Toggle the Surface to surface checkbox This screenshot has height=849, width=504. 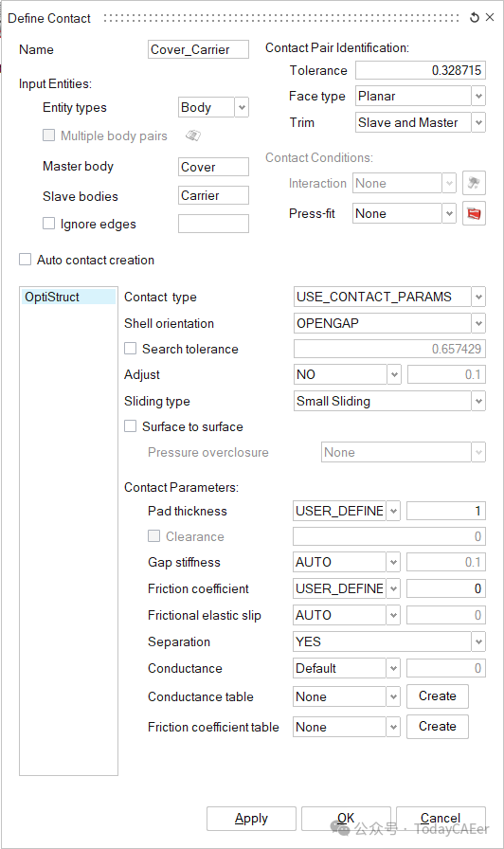130,426
